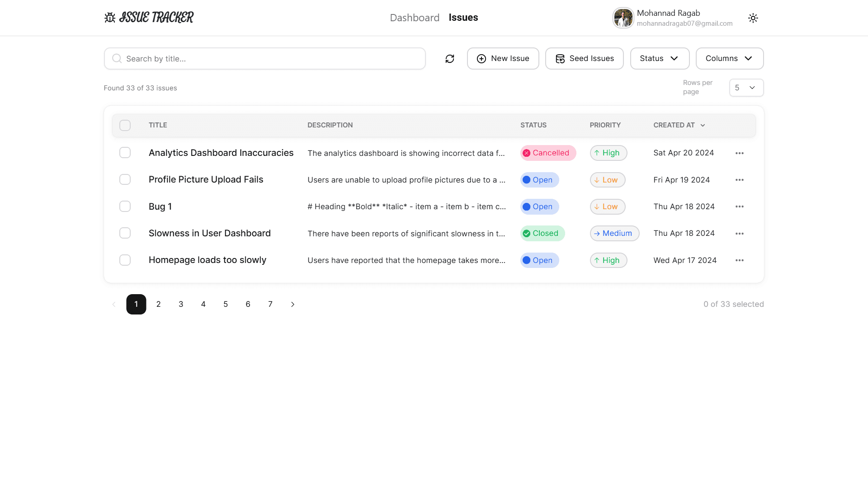
Task: Navigate to page 7
Action: [270, 305]
